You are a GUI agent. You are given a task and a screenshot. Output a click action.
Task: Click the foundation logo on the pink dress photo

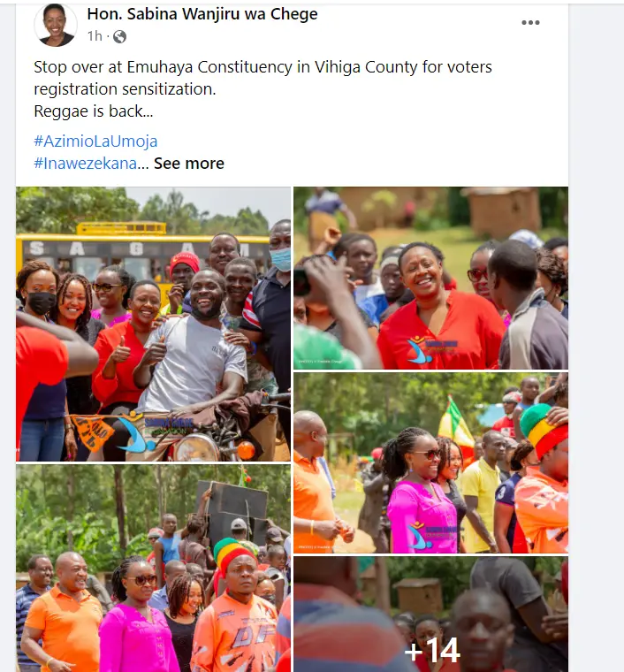pos(432,535)
